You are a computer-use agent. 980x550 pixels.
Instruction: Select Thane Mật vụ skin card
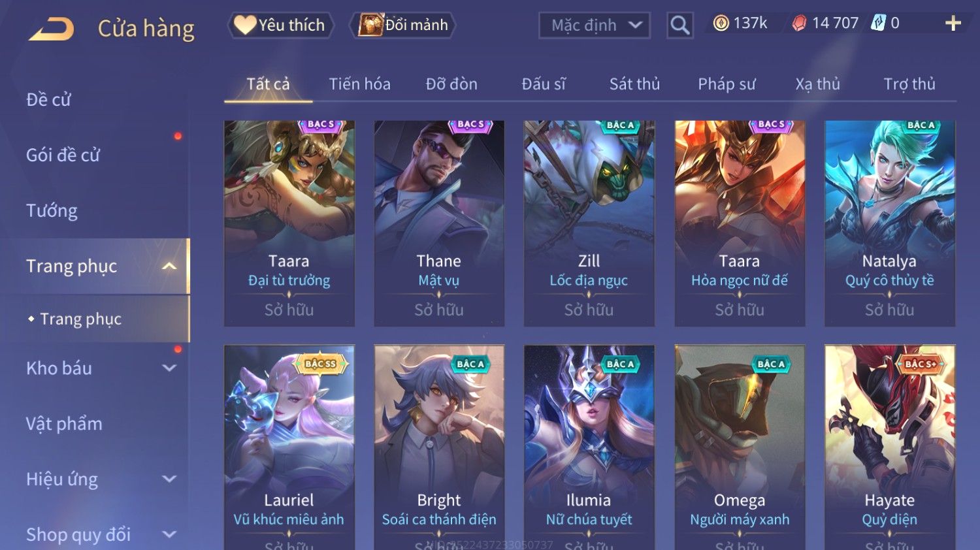pos(439,223)
